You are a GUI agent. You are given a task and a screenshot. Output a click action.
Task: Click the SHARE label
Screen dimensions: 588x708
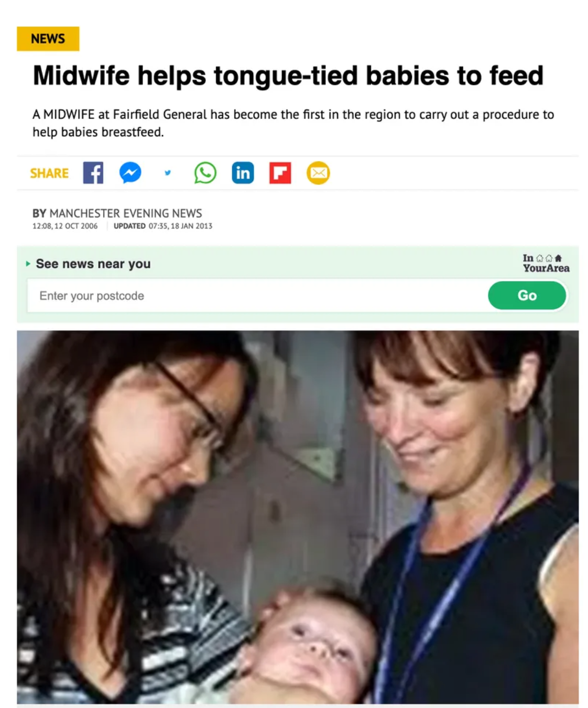49,173
